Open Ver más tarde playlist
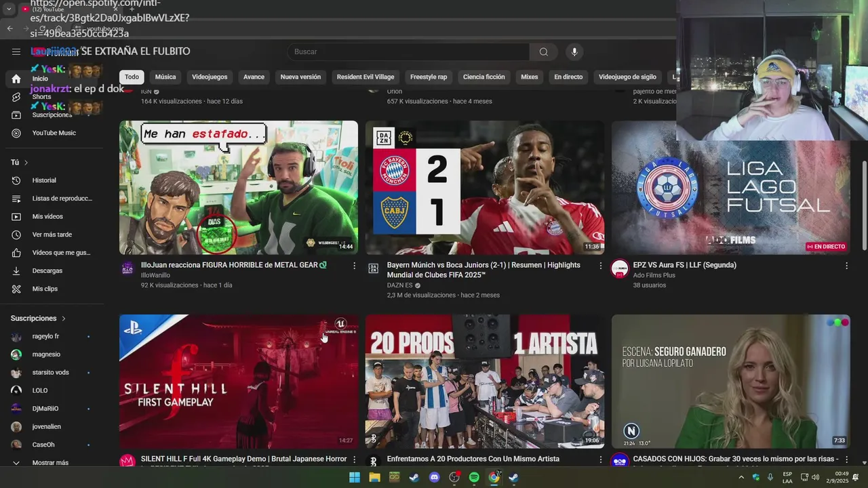Image resolution: width=868 pixels, height=488 pixels. [x=52, y=235]
